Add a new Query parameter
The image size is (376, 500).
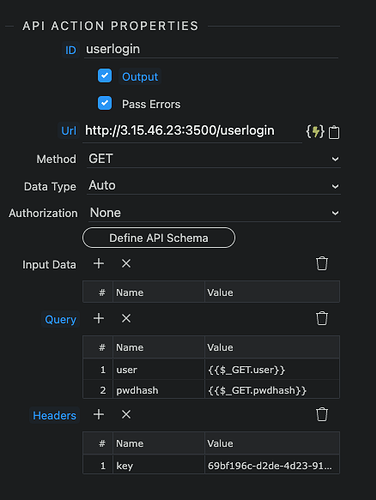pyautogui.click(x=99, y=318)
